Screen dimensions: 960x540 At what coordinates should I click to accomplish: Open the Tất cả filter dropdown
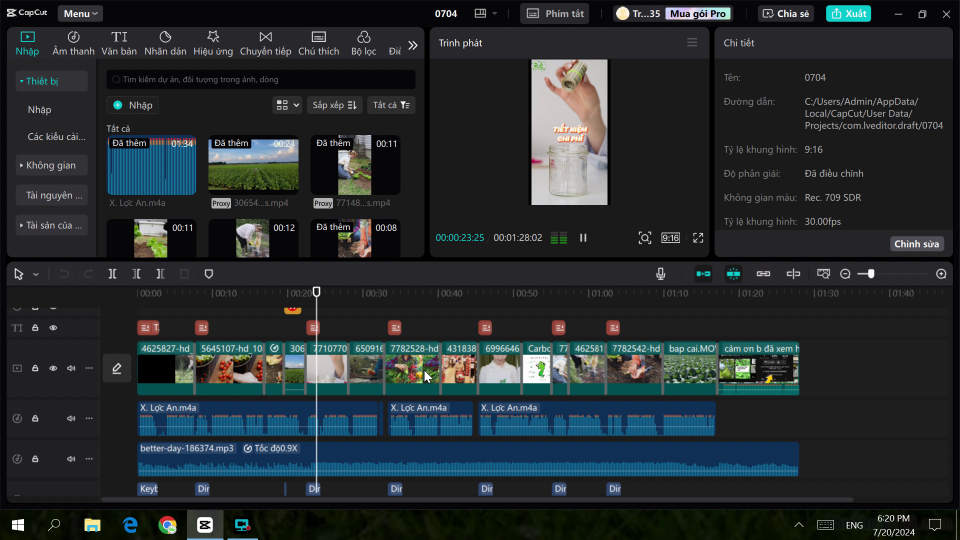tap(391, 105)
